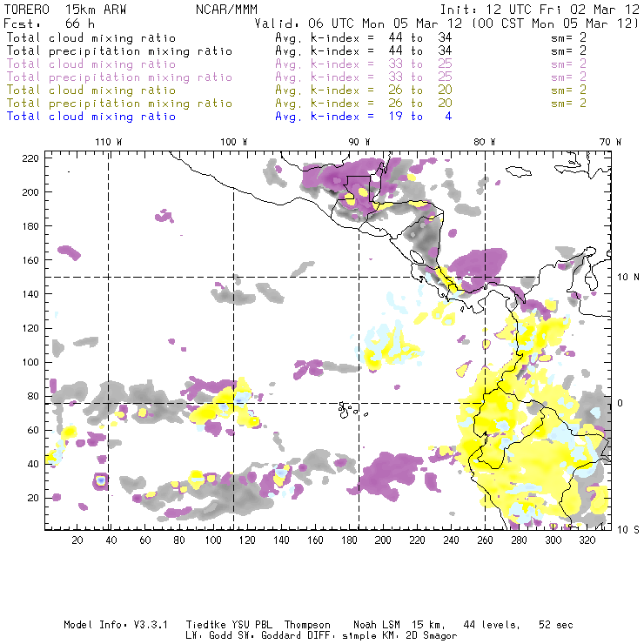Click the '10 S' latitude label

[628, 530]
